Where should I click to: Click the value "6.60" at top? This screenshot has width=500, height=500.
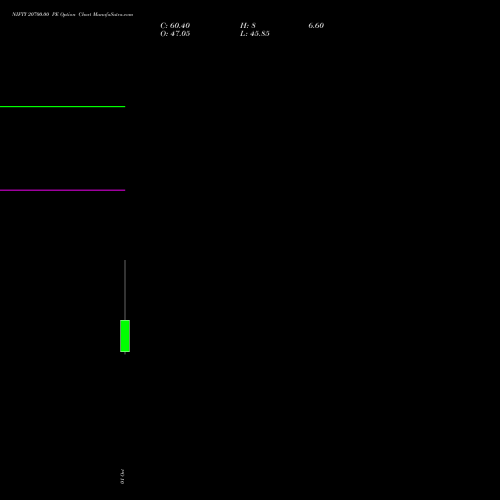point(316,26)
